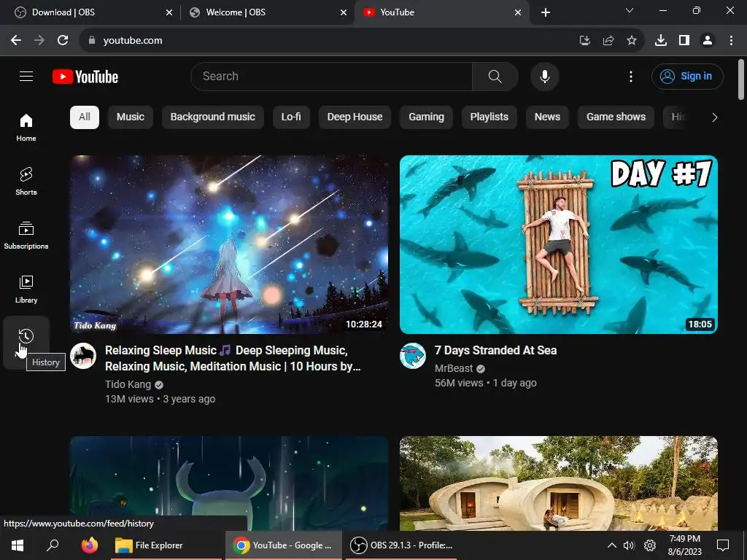The image size is (747, 560).
Task: Open Library in the sidebar
Action: point(26,289)
